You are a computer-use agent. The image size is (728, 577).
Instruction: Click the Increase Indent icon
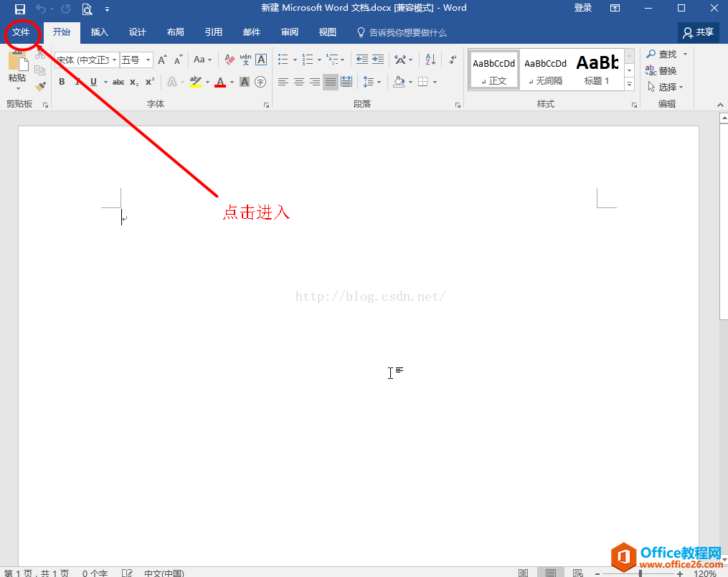coord(379,60)
